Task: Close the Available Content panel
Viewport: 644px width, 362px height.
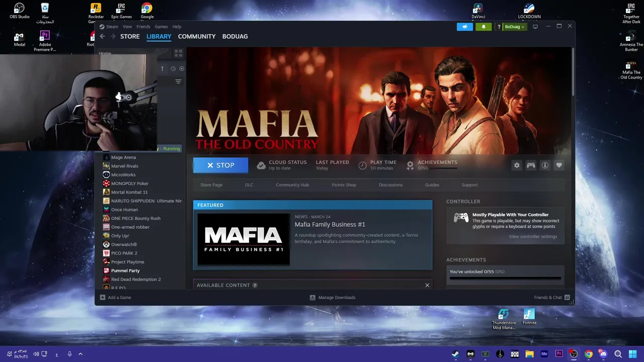Action: (427, 285)
